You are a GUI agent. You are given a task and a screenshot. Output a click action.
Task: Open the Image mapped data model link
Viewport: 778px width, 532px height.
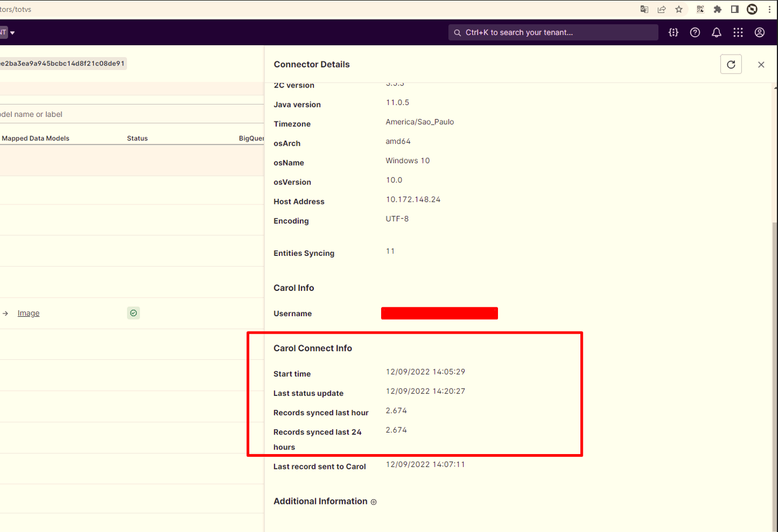point(28,313)
